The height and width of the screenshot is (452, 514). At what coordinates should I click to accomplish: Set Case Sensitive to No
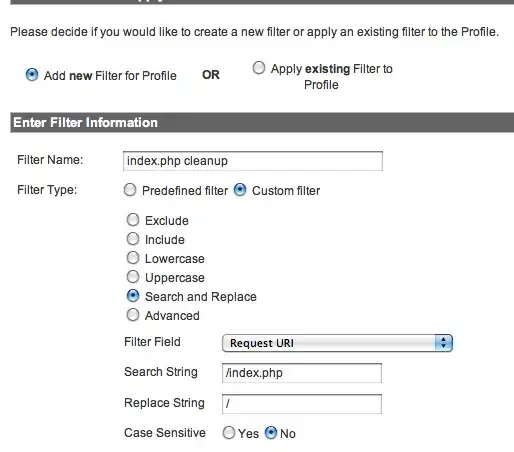271,433
